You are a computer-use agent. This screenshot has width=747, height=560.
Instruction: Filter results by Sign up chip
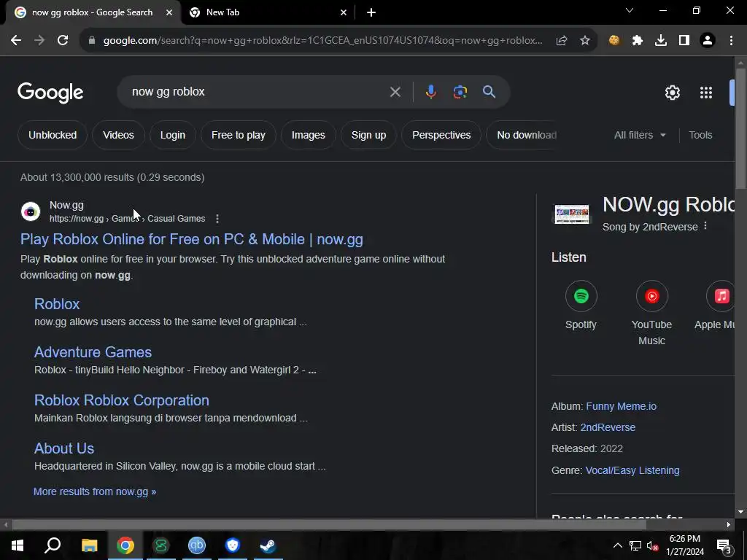point(368,135)
